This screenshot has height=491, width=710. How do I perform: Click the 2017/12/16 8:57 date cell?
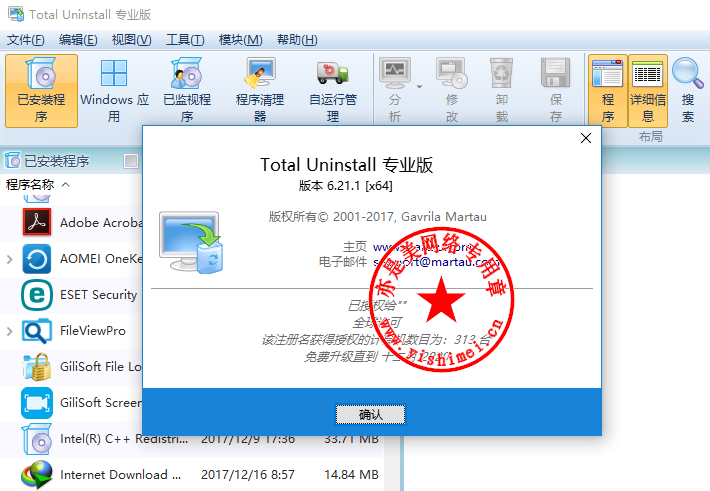(x=248, y=475)
